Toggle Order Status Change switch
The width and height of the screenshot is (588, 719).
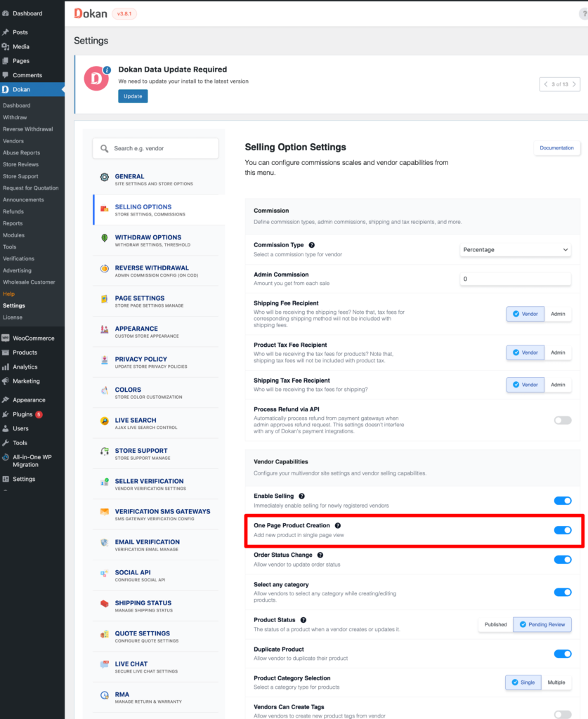[563, 560]
